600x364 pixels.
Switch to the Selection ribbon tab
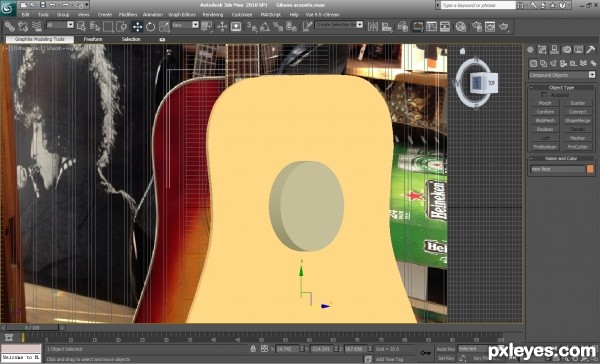131,39
